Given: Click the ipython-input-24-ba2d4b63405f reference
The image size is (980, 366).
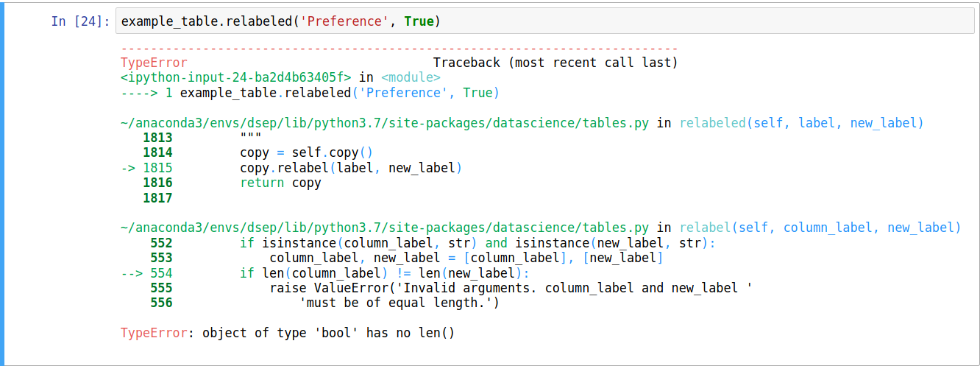Looking at the screenshot, I should (236, 77).
